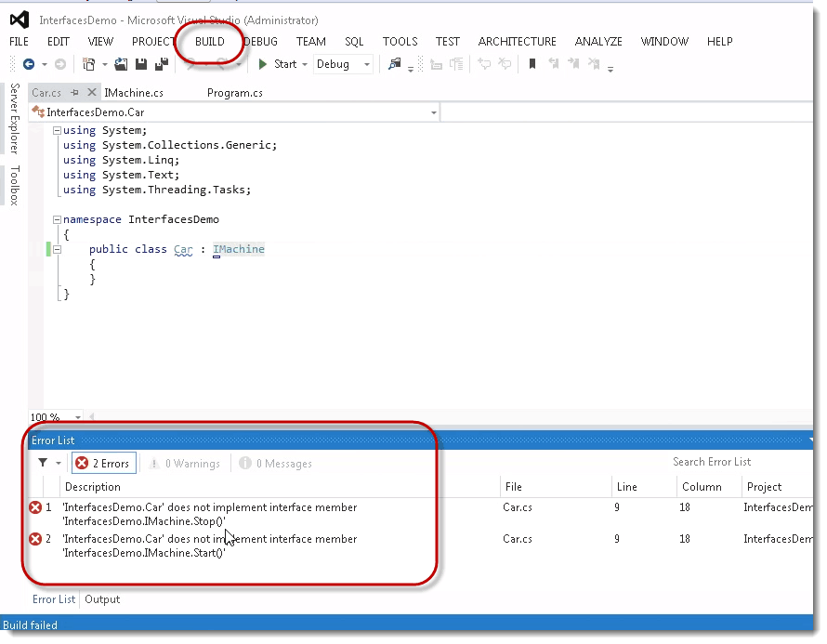Image resolution: width=827 pixels, height=644 pixels.
Task: Click the Open File toolbar icon
Action: click(x=121, y=64)
